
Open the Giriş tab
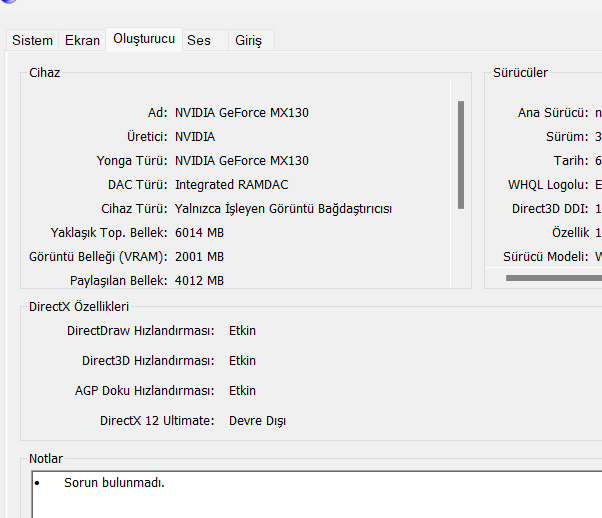(248, 40)
